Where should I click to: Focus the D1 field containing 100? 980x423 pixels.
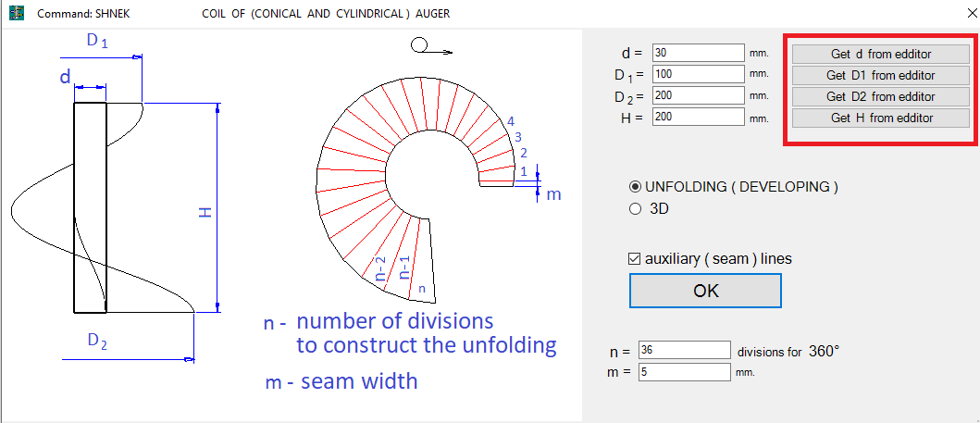click(699, 74)
